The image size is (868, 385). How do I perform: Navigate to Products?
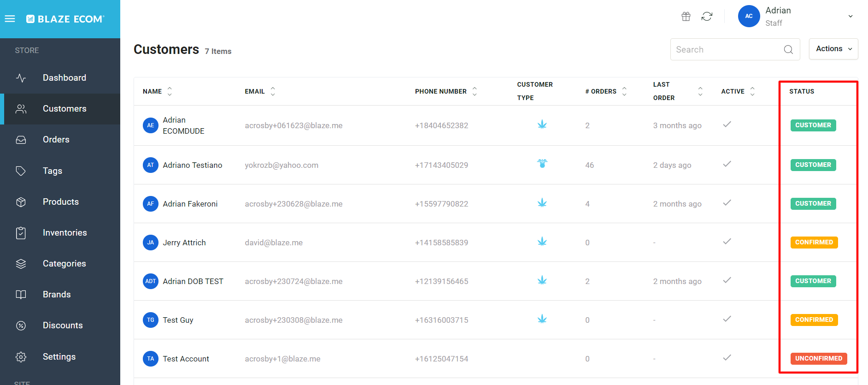pos(60,201)
